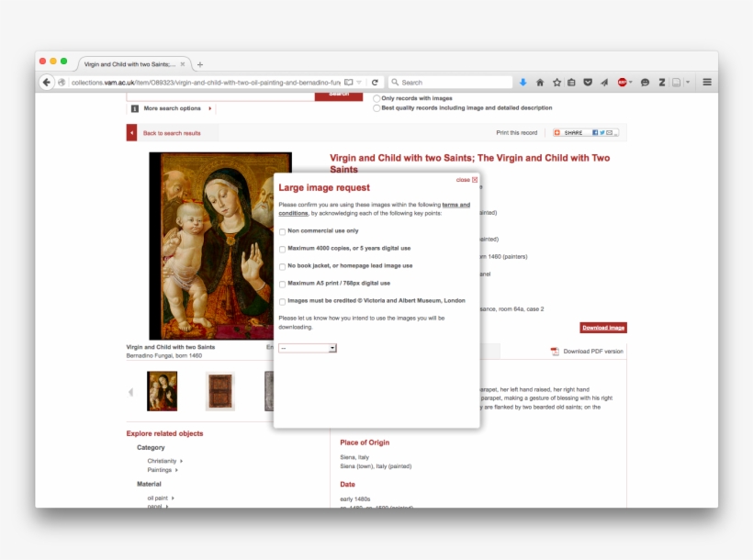Click the Zotero Z toolbar icon
This screenshot has height=560, width=753.
point(662,82)
